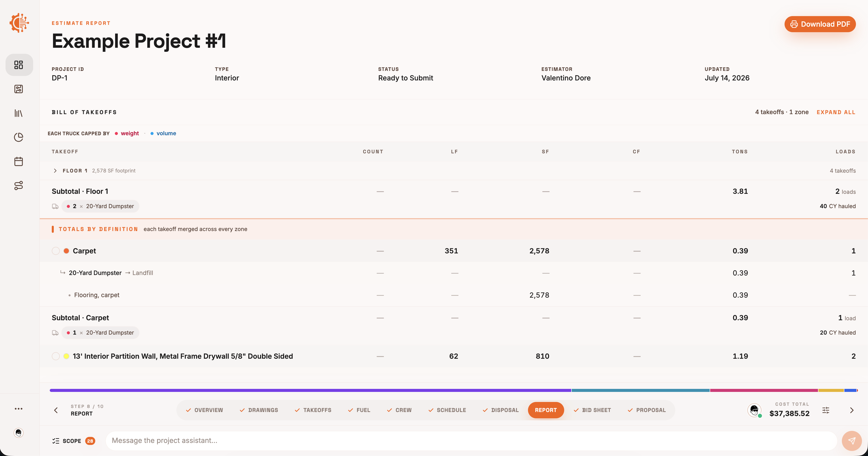Open the calendar sidebar icon
Screen dimensions: 868x456
point(19,161)
